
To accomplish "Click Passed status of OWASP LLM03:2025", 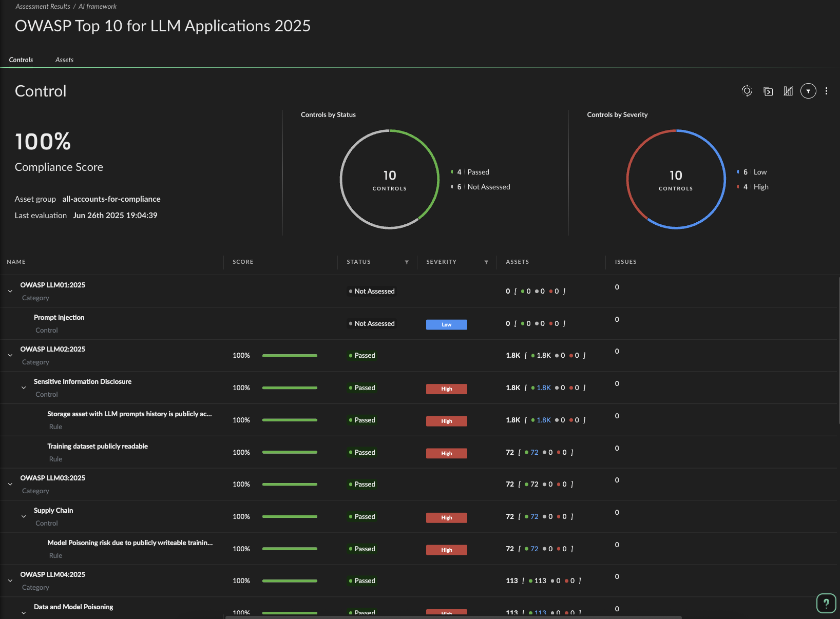I will tap(362, 484).
